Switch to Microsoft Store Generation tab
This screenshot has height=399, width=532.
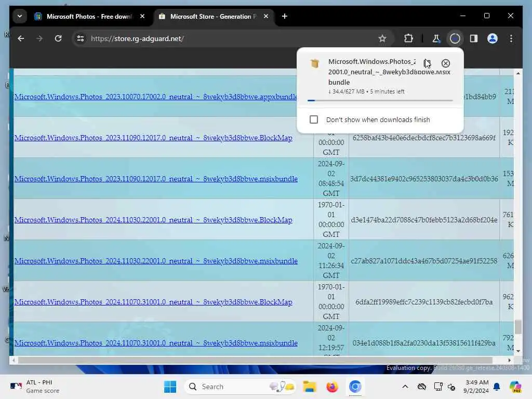click(214, 16)
